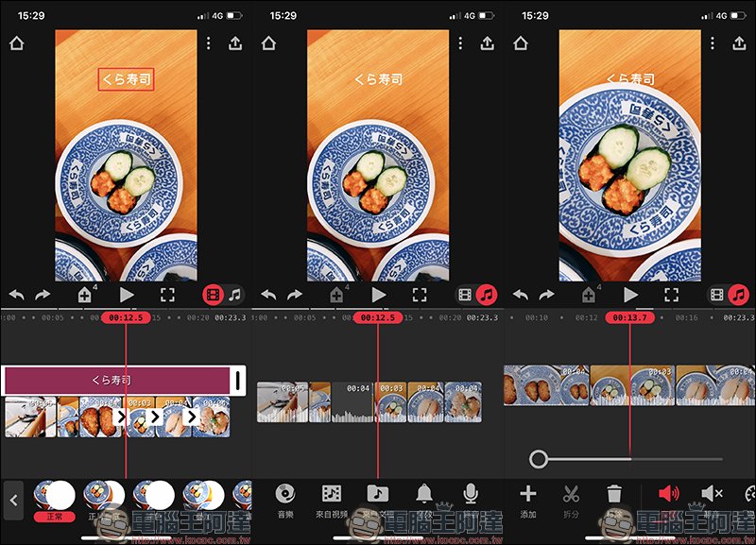This screenshot has height=545, width=756.
Task: Toggle music mode on the right screen
Action: click(x=739, y=295)
